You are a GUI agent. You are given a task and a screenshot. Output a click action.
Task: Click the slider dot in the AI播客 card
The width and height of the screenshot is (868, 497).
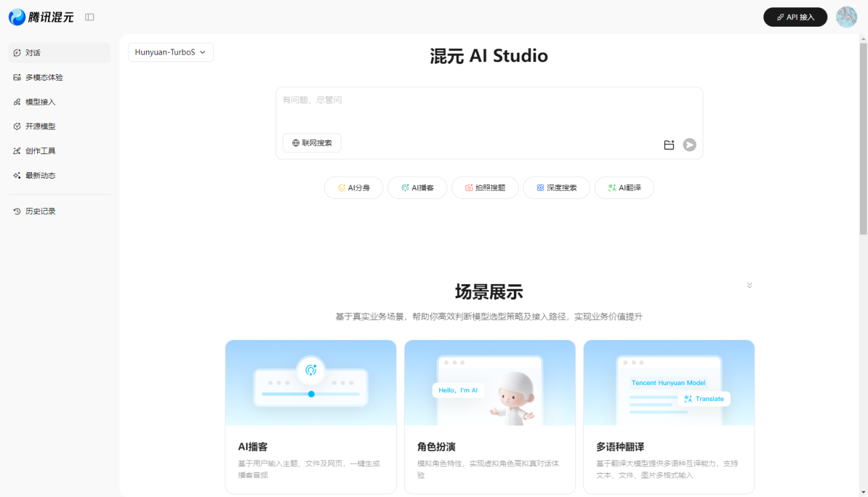(311, 394)
